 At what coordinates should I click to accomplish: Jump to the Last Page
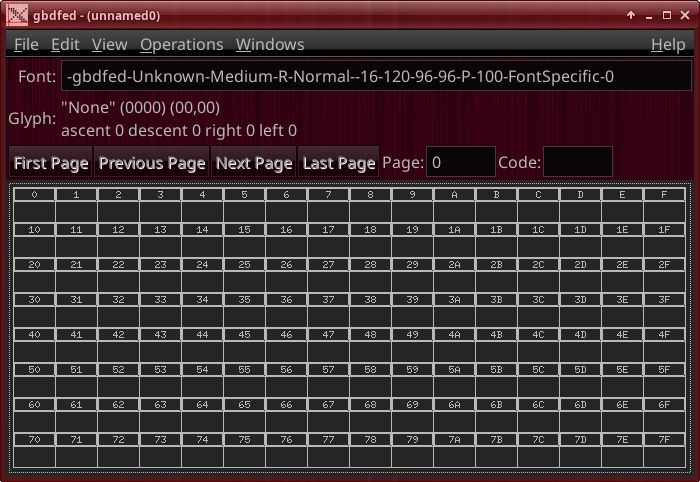(x=338, y=163)
